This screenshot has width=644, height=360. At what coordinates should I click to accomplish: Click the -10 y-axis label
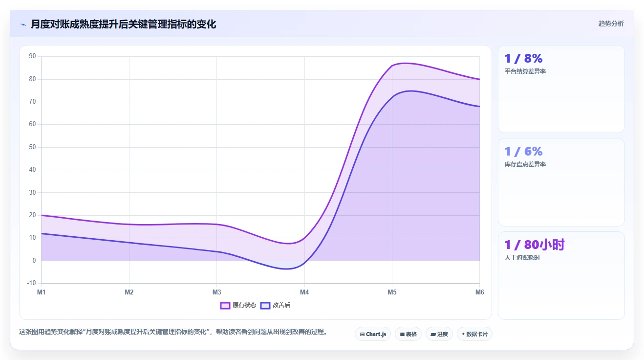[31, 283]
